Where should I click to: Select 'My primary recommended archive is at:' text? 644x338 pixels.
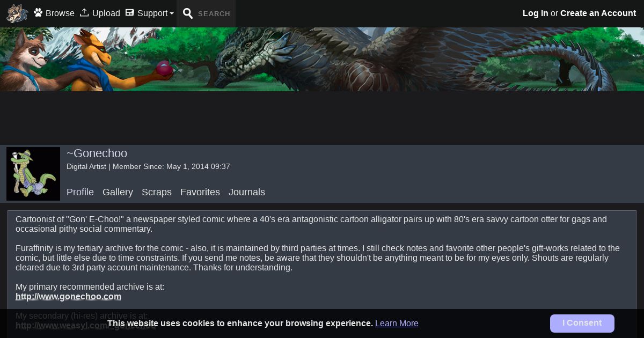click(90, 287)
